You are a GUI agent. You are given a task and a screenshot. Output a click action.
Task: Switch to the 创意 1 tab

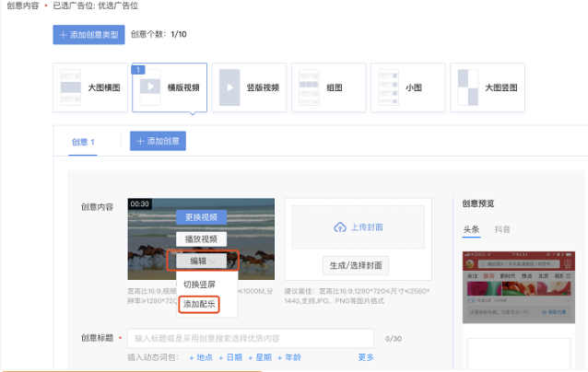[x=83, y=143]
